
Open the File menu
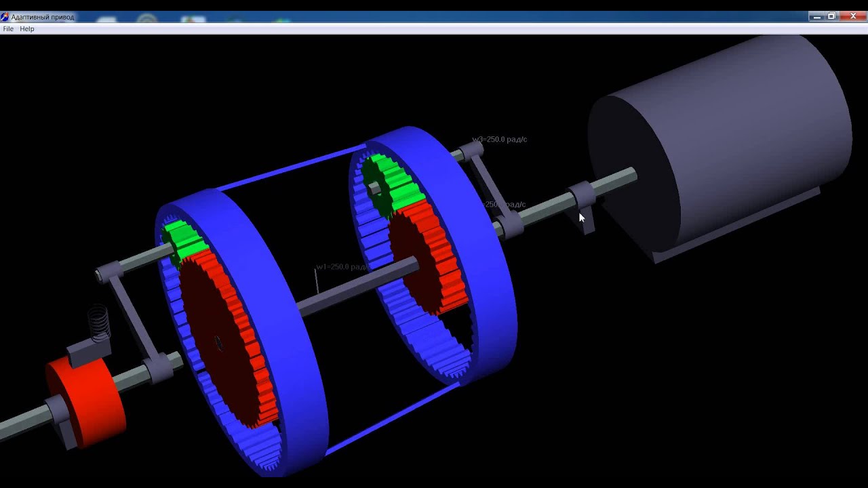click(8, 29)
